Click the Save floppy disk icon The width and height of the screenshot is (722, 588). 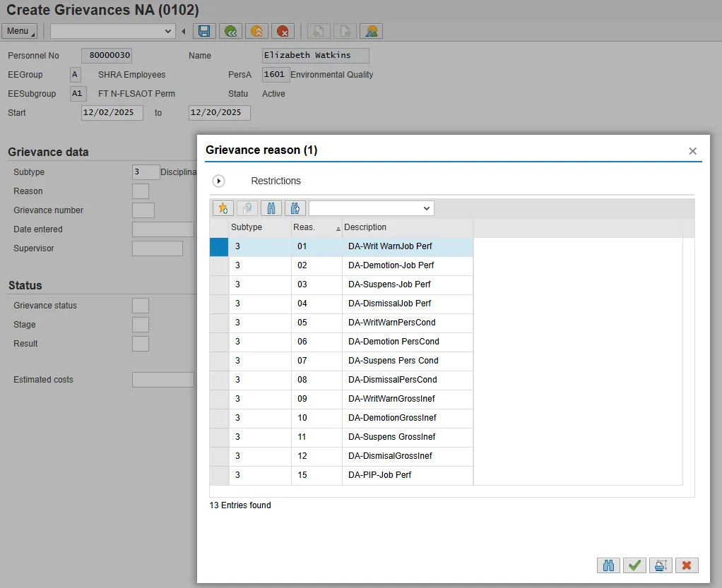pos(204,31)
